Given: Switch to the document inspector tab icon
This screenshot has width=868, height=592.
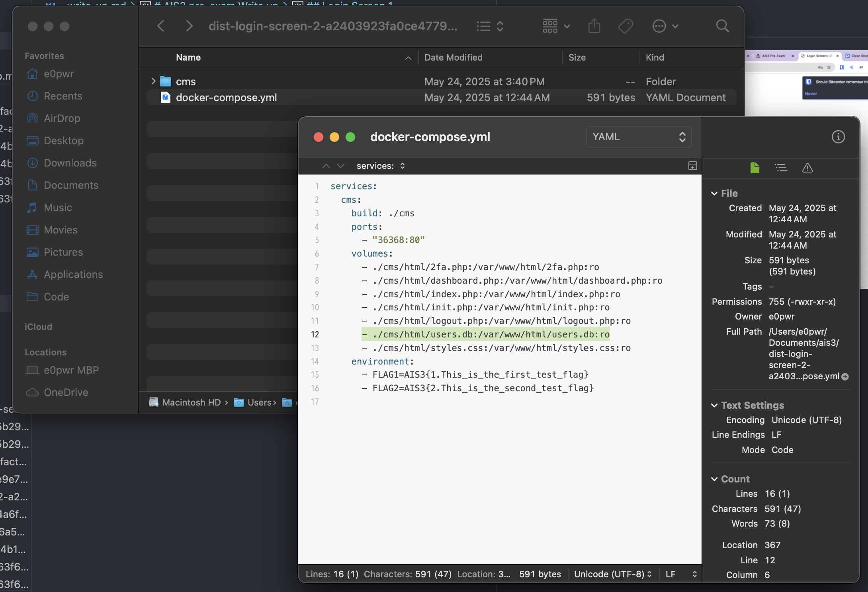Looking at the screenshot, I should [755, 168].
